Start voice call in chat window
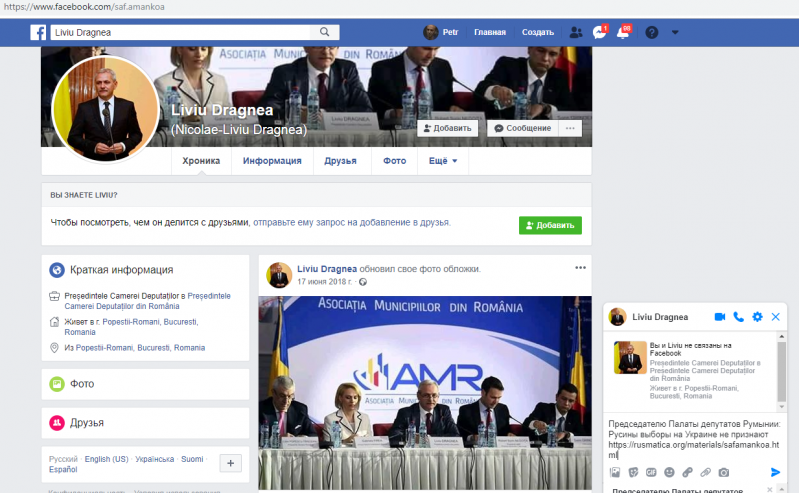The image size is (799, 493). 738,317
